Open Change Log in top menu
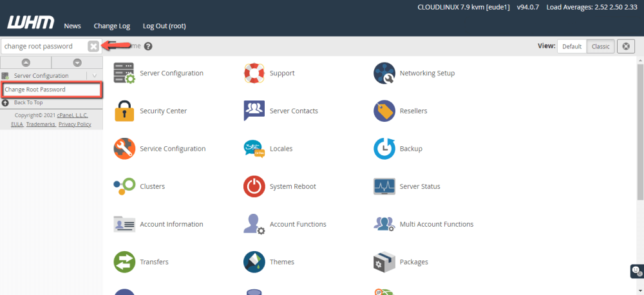 (x=111, y=26)
